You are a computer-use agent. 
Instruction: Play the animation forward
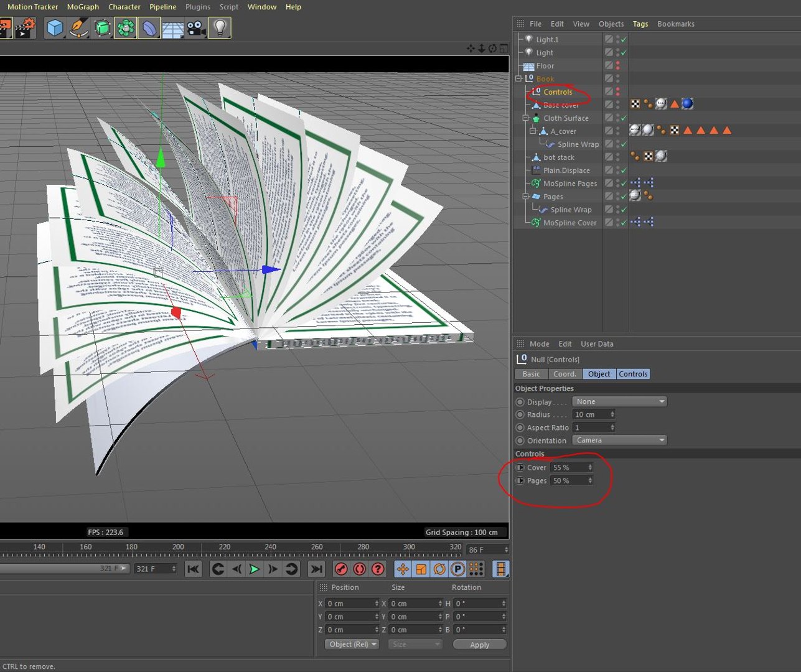pos(255,569)
